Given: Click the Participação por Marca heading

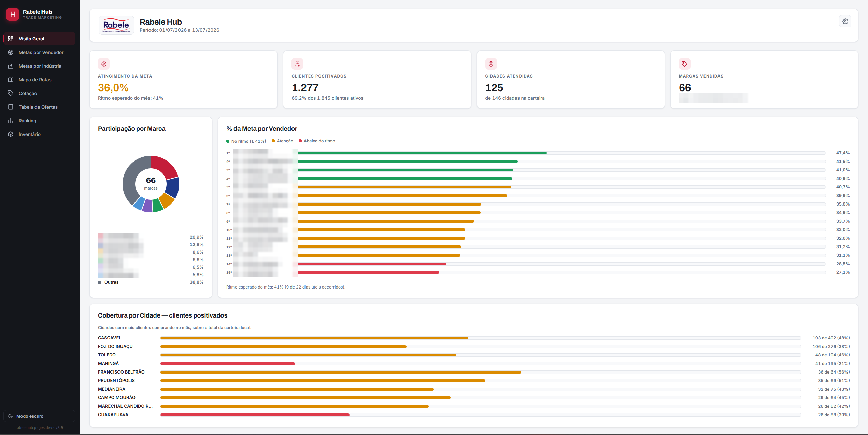Looking at the screenshot, I should point(132,129).
